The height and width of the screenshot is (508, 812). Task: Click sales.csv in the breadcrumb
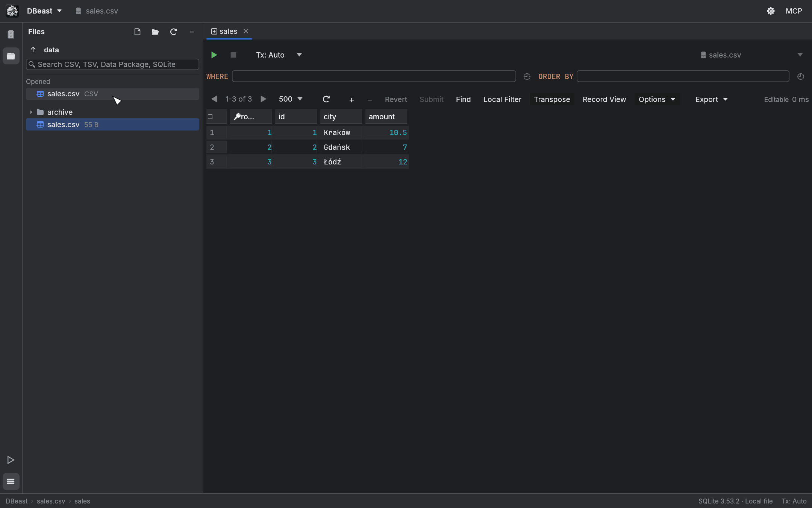click(x=51, y=501)
